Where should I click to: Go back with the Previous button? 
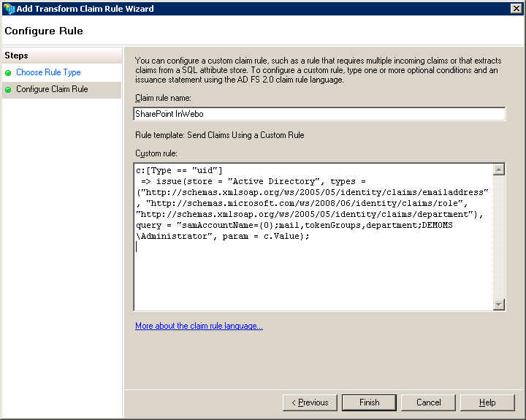point(310,402)
